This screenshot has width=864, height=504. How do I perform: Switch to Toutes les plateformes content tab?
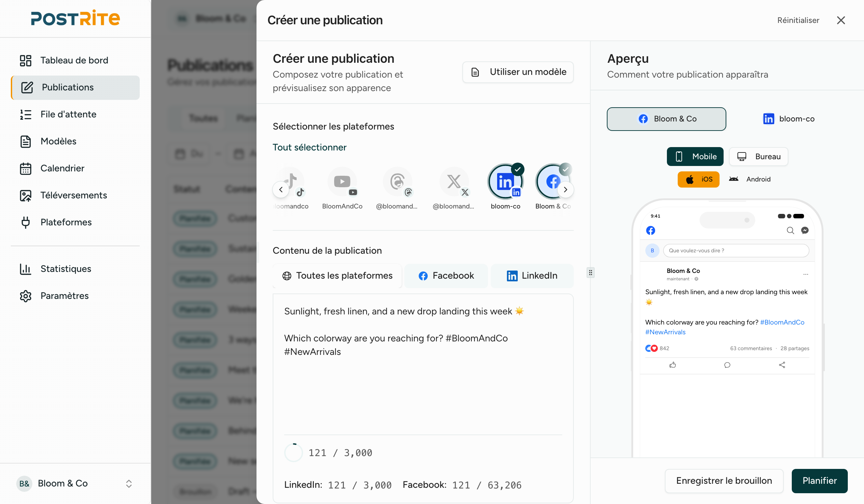coord(337,276)
